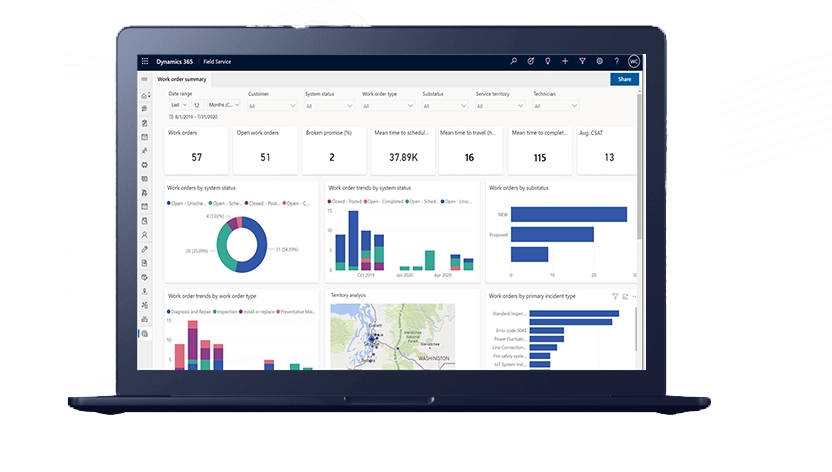The image size is (832, 472).
Task: Click the plus icon to create new record
Action: (565, 61)
